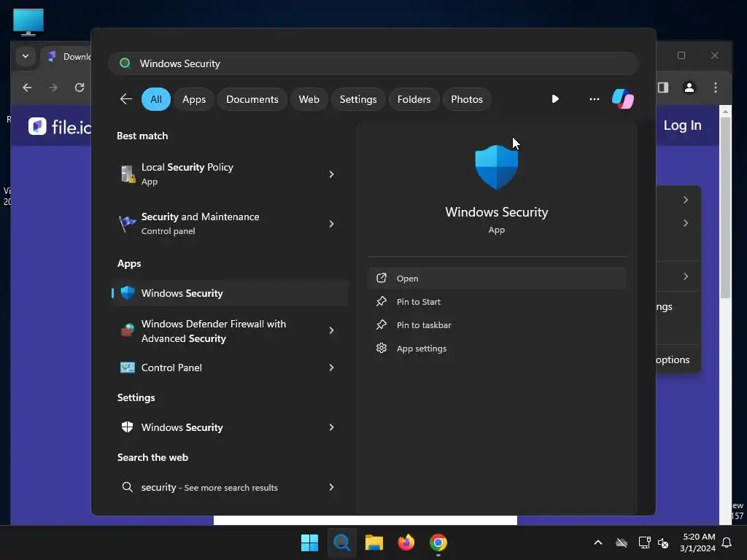Click the This PC desktop icon
Screen dimensions: 747x560
point(28,23)
